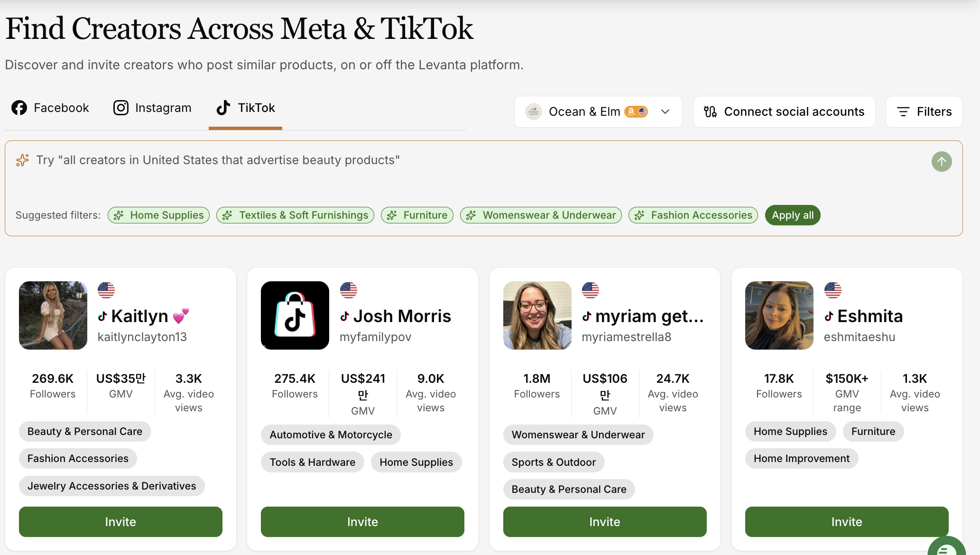The image size is (980, 555).
Task: Click the Ocean & Elm brand logo
Action: click(534, 111)
